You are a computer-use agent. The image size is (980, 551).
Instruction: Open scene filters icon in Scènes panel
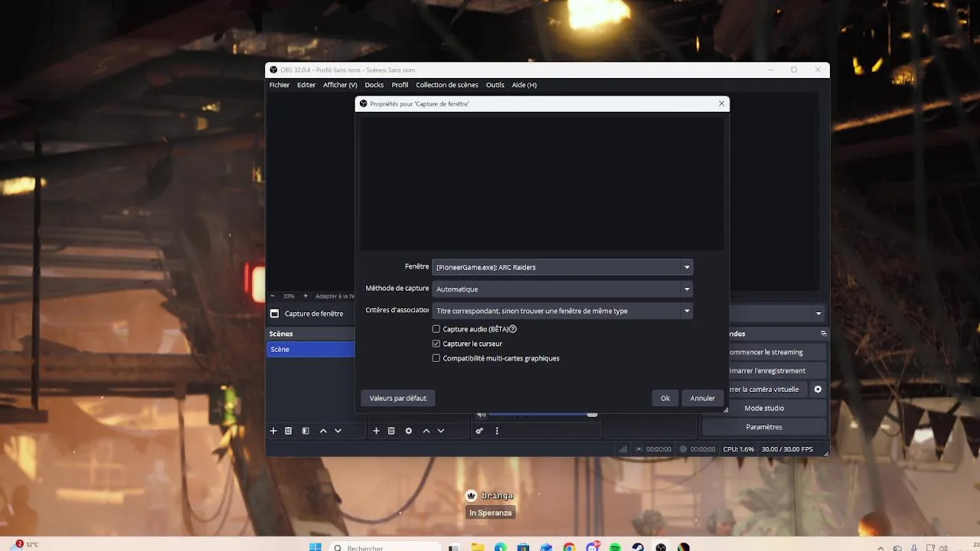(305, 431)
